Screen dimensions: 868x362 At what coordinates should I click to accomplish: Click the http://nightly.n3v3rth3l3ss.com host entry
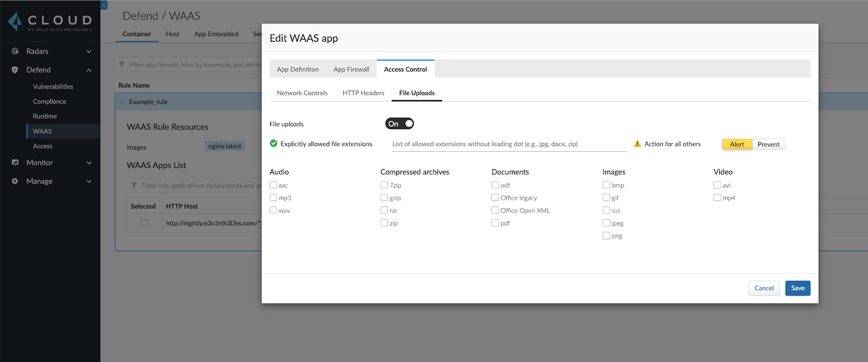[213, 223]
